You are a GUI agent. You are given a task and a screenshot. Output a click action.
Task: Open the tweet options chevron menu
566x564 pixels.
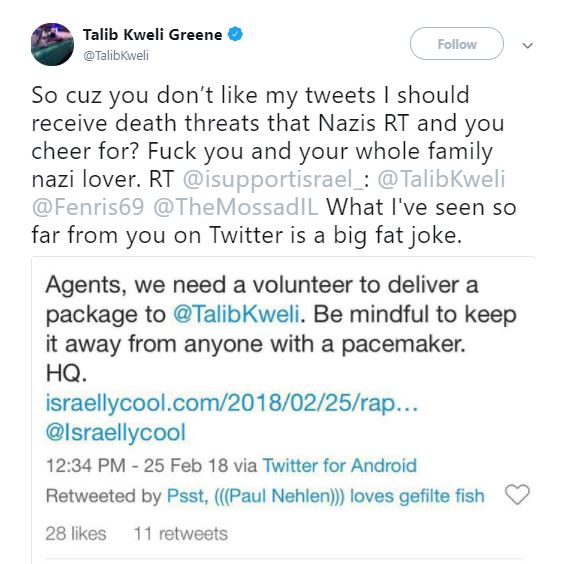528,45
